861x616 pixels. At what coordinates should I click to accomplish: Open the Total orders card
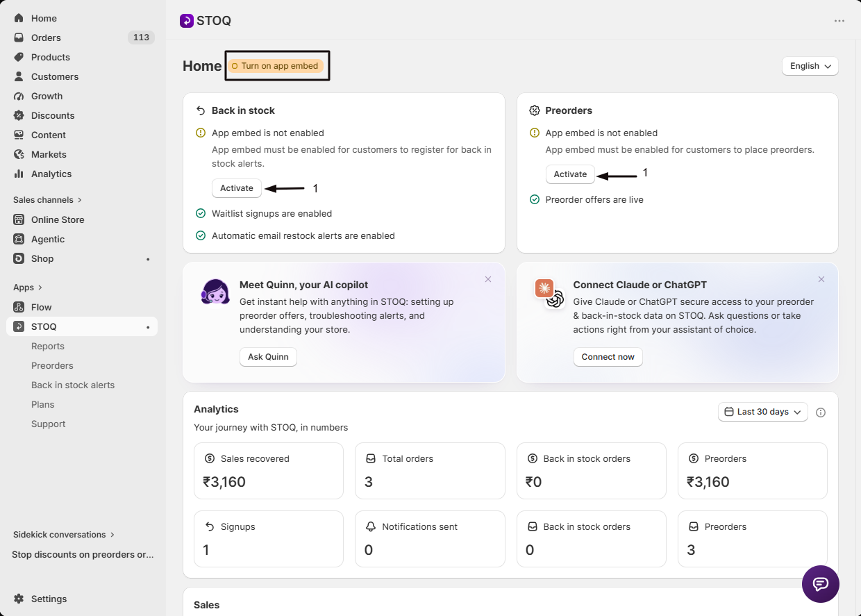pos(430,471)
